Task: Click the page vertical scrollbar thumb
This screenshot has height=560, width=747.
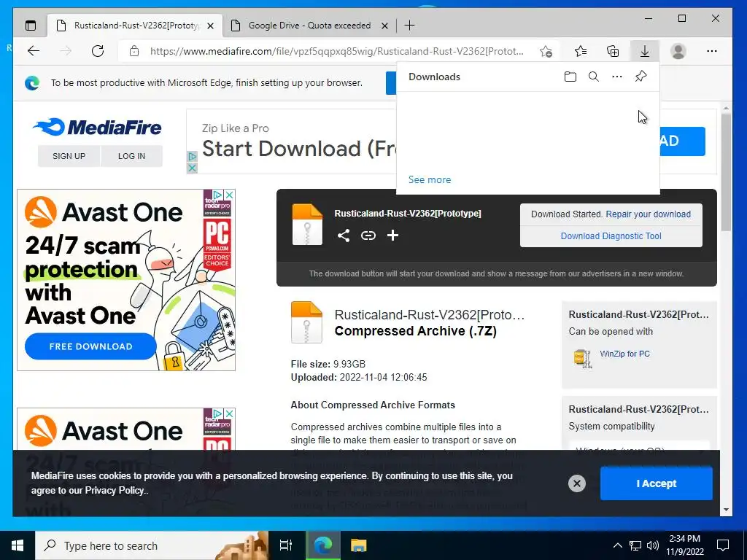Action: [x=726, y=172]
